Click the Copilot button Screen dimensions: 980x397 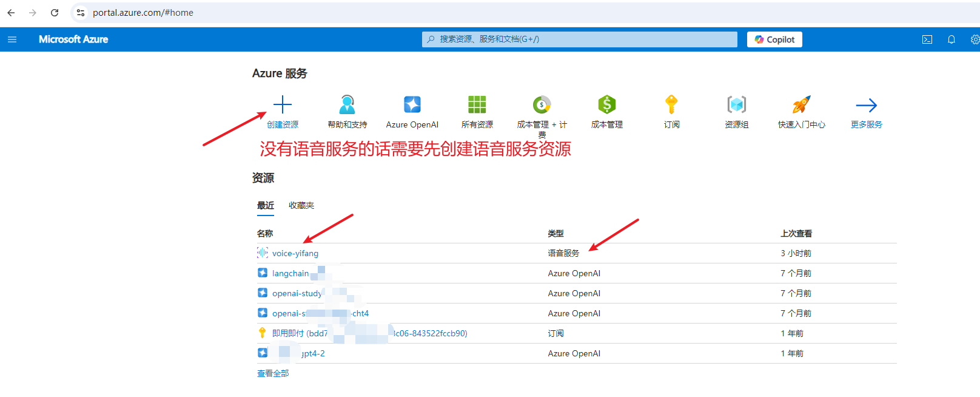point(774,39)
